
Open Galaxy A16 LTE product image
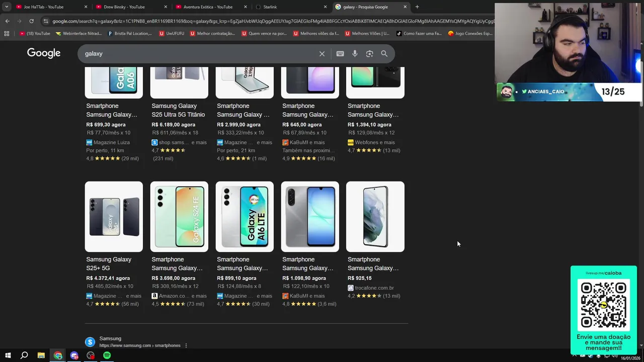[x=245, y=217]
